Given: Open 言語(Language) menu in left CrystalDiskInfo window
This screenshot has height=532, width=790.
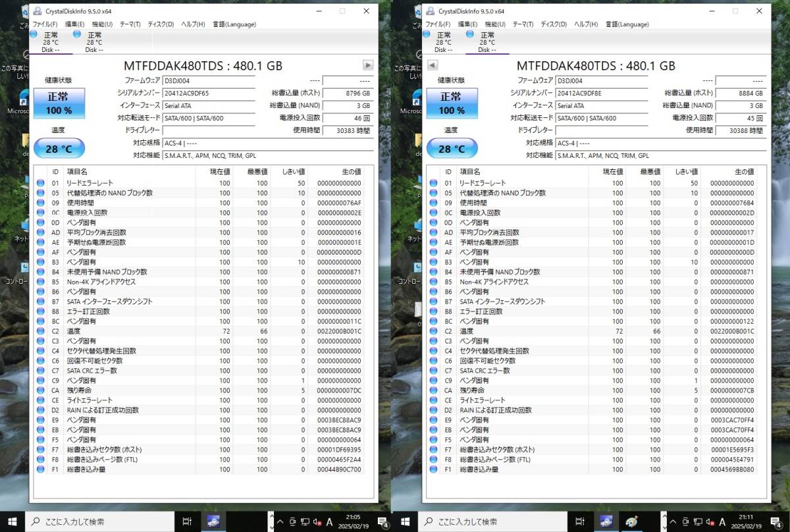Looking at the screenshot, I should point(234,24).
